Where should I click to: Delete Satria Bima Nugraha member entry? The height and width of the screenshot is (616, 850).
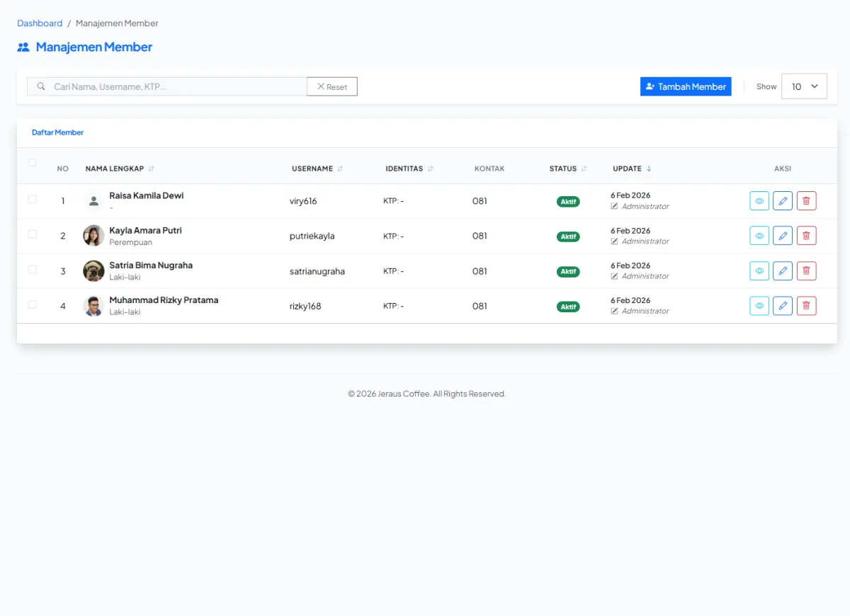(x=806, y=270)
